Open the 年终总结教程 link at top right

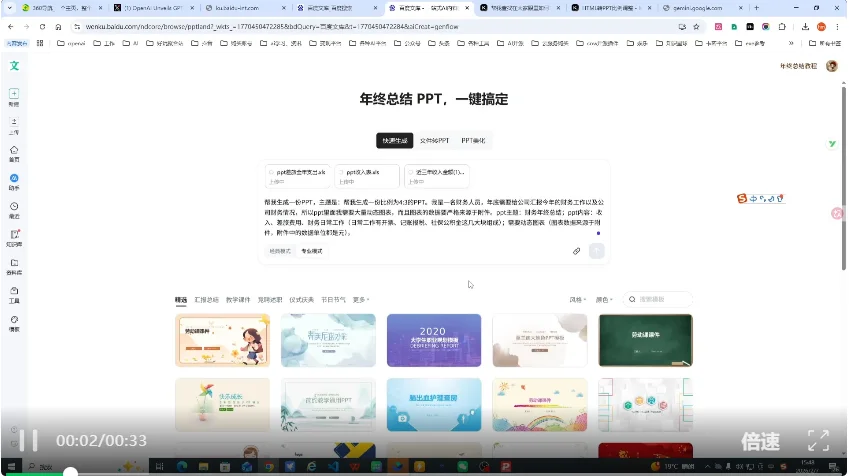click(798, 66)
